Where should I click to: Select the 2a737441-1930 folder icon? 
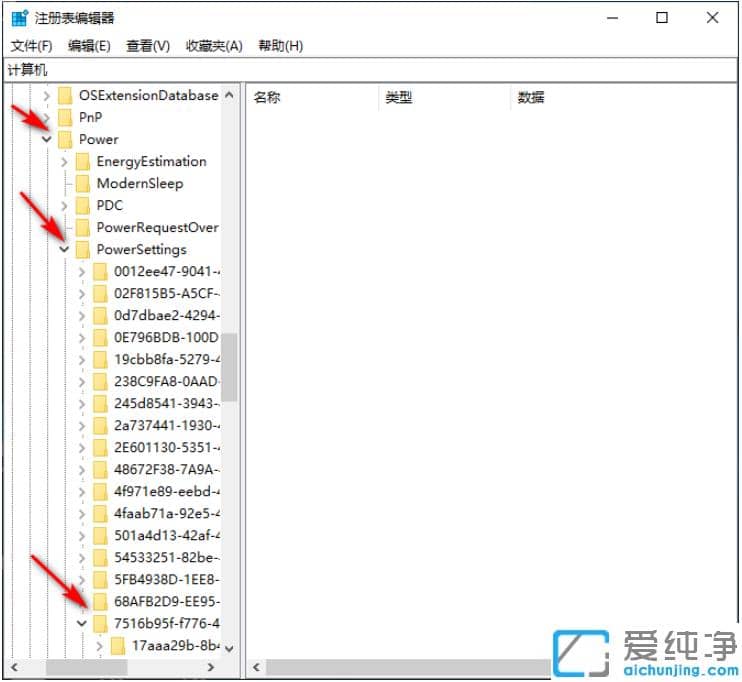pyautogui.click(x=100, y=425)
